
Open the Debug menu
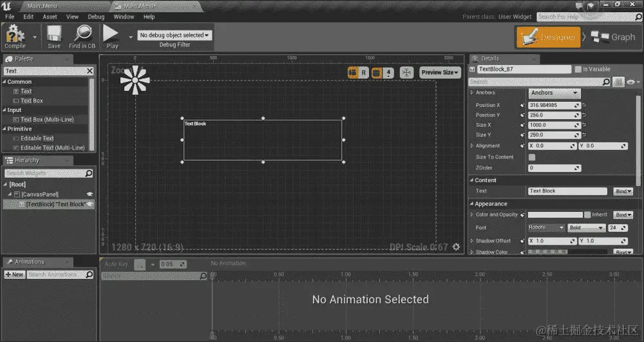pyautogui.click(x=96, y=17)
